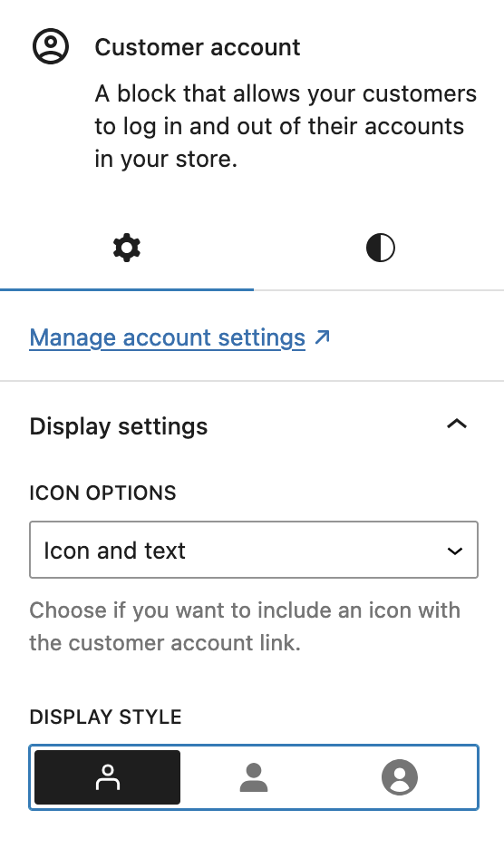Click the chevron inside Icon options select
Viewport: 504px width, 849px height.
pos(455,551)
